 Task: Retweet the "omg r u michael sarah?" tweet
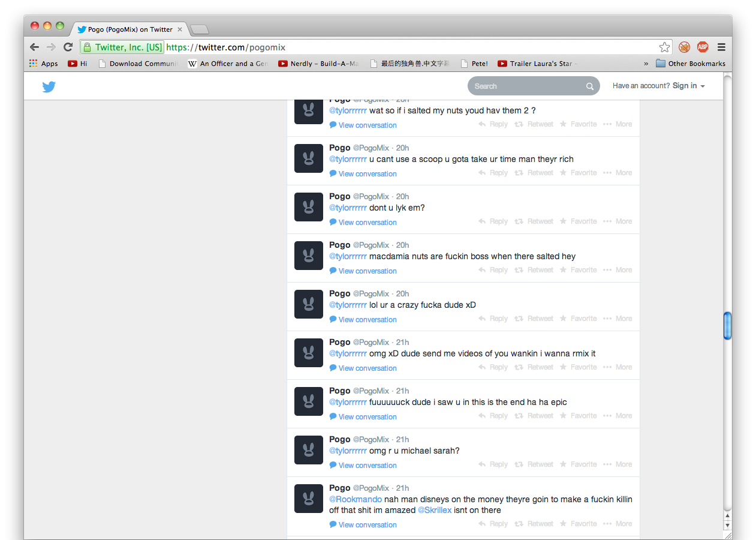coord(534,464)
